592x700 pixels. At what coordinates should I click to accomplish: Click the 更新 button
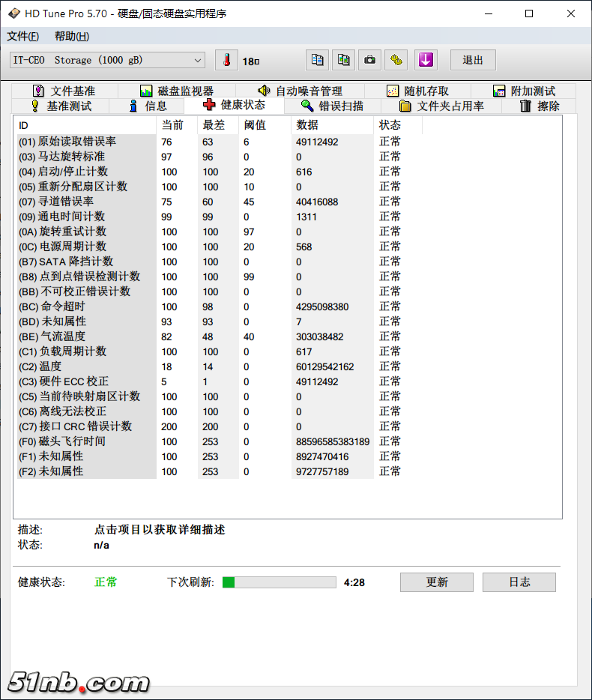tap(436, 582)
